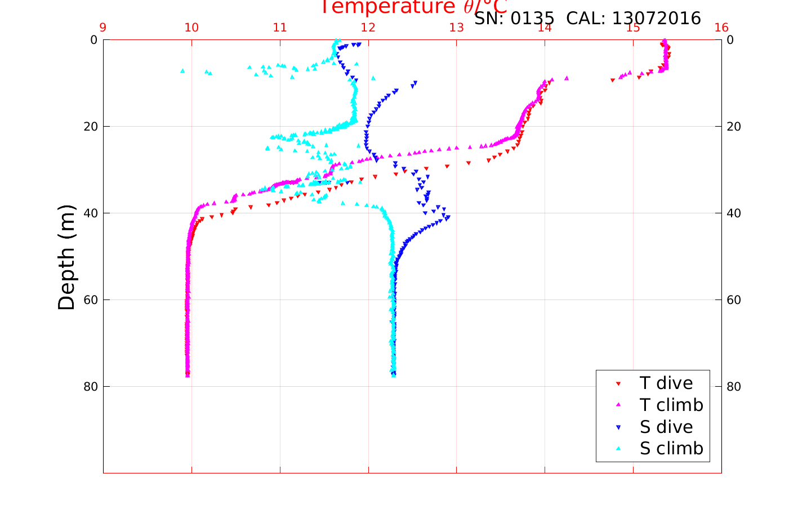Click the right depth tick label 80
Screen dimensions: 798x532
[x=734, y=387]
